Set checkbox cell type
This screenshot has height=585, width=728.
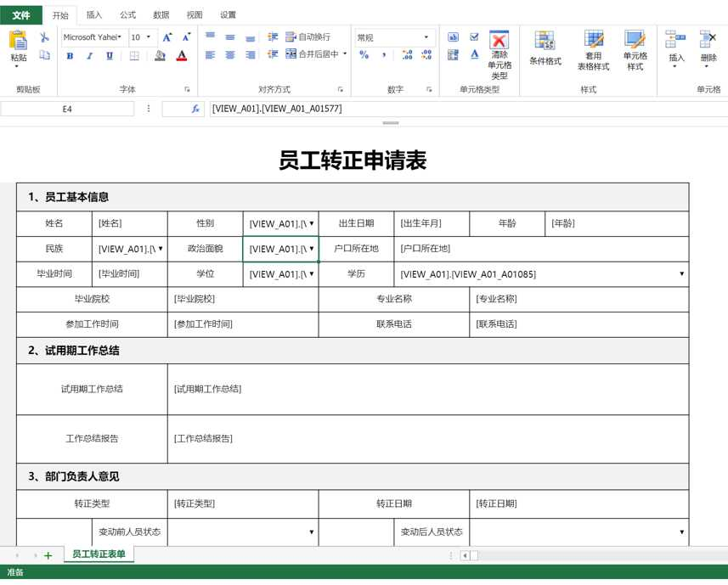[x=474, y=37]
